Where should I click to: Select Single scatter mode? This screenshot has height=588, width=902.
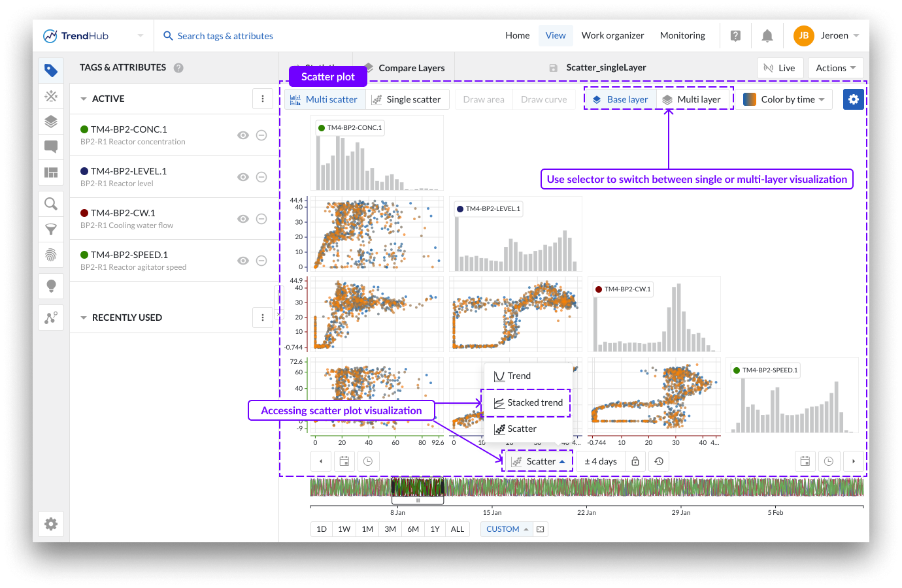407,99
